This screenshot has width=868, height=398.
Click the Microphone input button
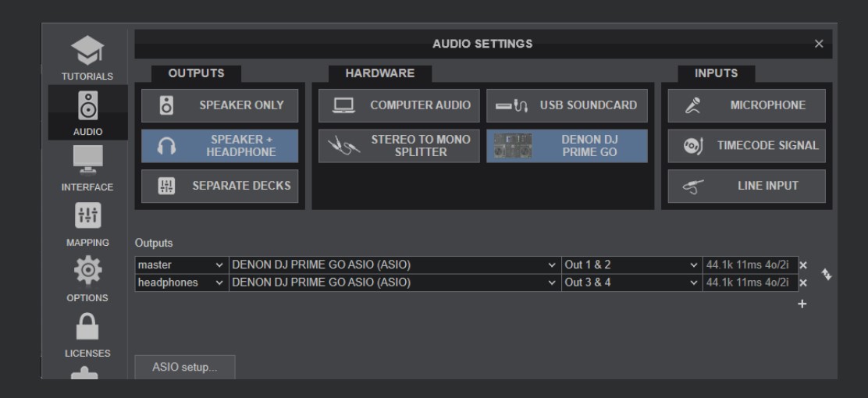point(746,105)
